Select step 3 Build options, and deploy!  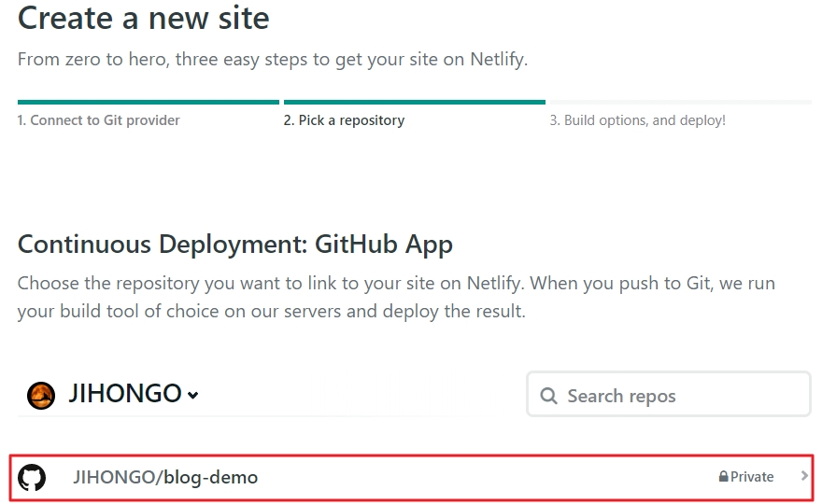tap(637, 120)
